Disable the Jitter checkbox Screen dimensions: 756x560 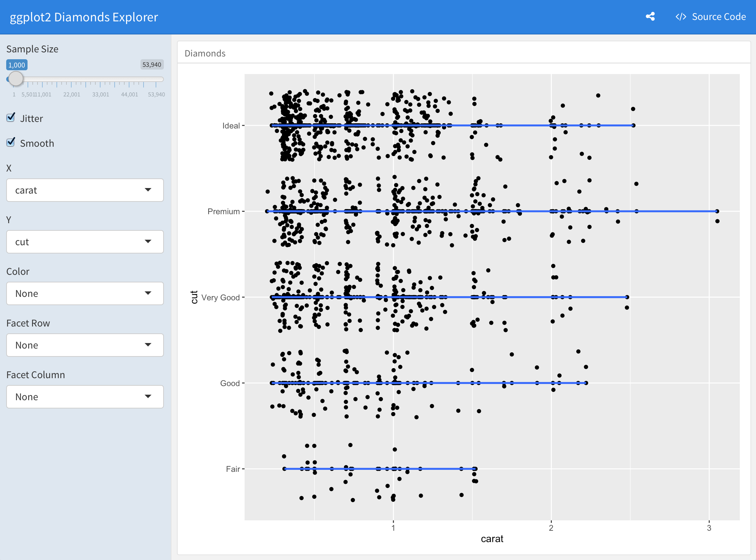(11, 118)
